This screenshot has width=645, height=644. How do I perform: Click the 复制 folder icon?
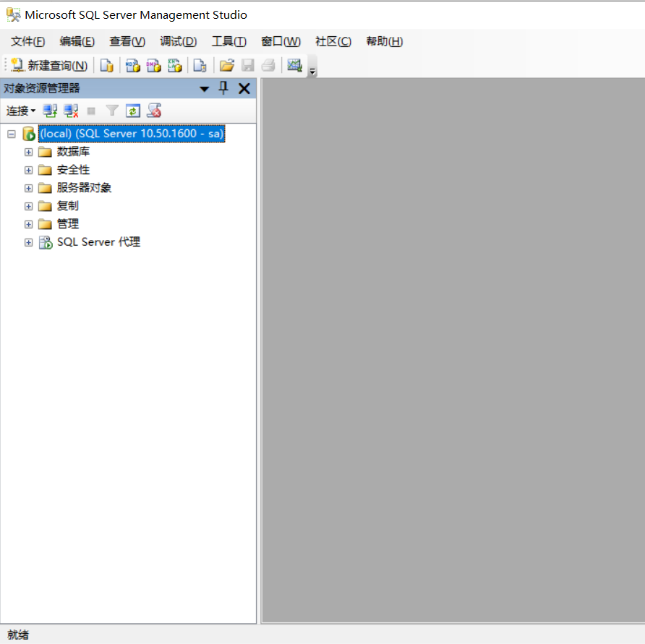[x=45, y=206]
